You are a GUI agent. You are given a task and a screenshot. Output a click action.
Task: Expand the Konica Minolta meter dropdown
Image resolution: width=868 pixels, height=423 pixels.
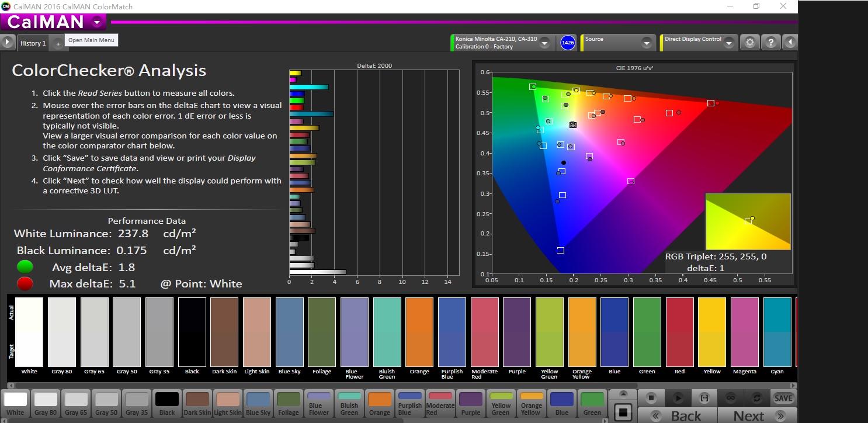(x=544, y=43)
